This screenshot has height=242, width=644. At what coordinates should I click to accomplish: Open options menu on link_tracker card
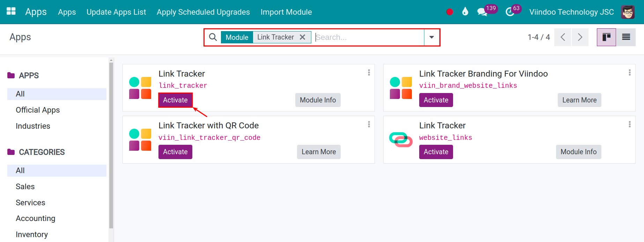369,72
